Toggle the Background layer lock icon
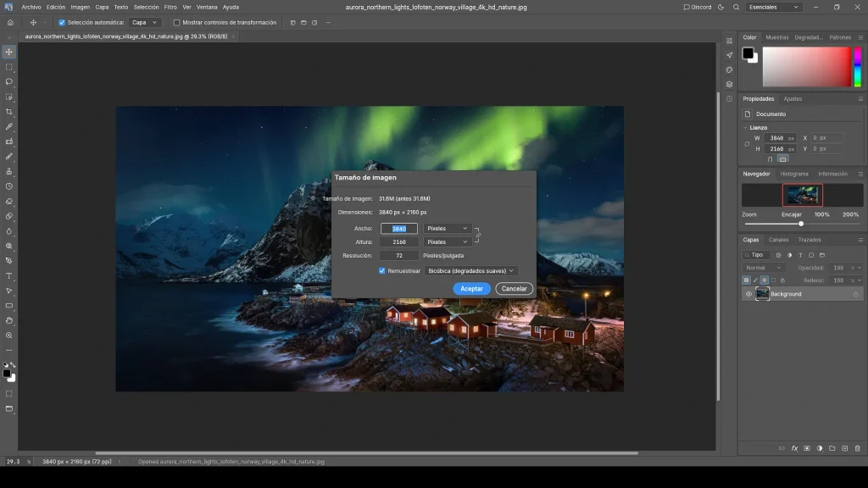 coord(856,294)
